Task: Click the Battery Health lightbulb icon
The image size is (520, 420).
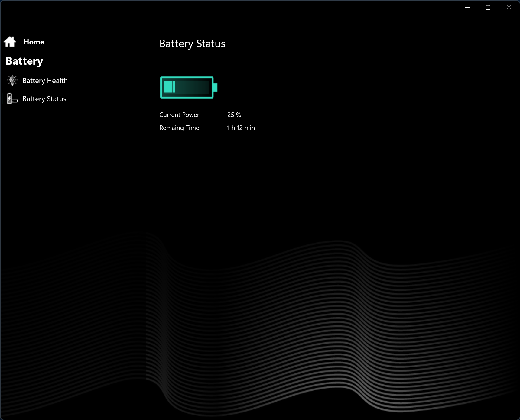Action: (12, 80)
